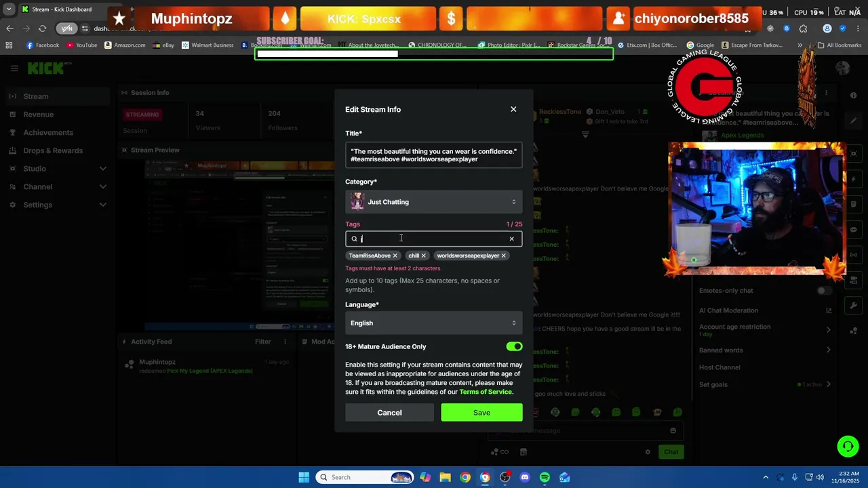Image resolution: width=868 pixels, height=488 pixels.
Task: Toggle 18+ Mature Audience Only switch
Action: [x=514, y=346]
